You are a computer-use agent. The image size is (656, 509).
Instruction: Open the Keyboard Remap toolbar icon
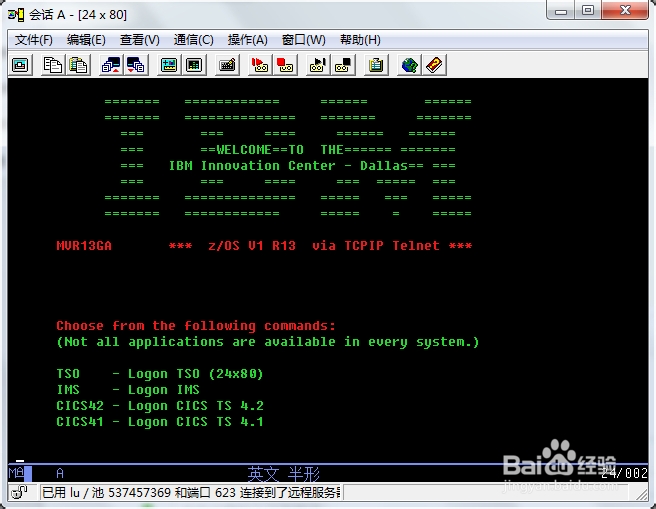tap(227, 65)
